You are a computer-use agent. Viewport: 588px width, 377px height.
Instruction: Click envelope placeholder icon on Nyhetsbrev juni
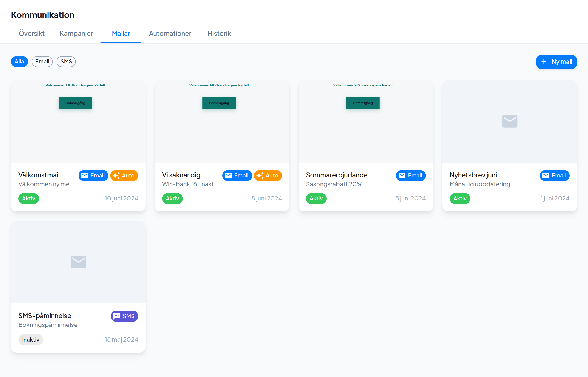(x=510, y=121)
